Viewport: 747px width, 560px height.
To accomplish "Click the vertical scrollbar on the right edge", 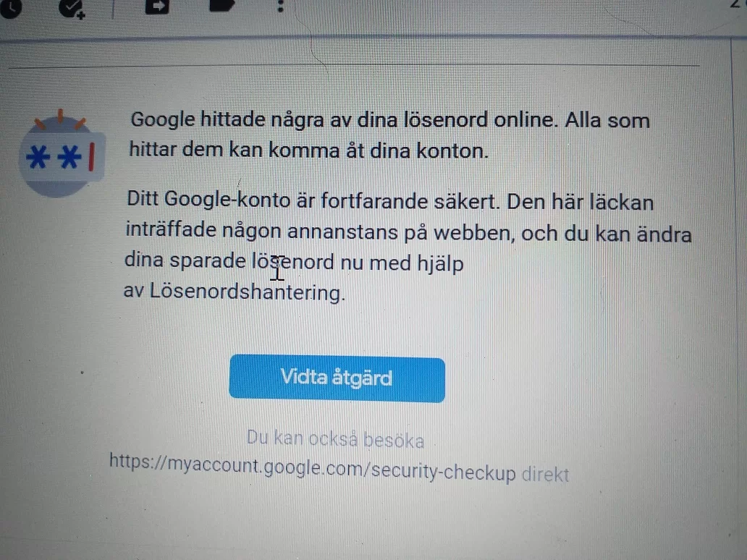I will point(739,295).
